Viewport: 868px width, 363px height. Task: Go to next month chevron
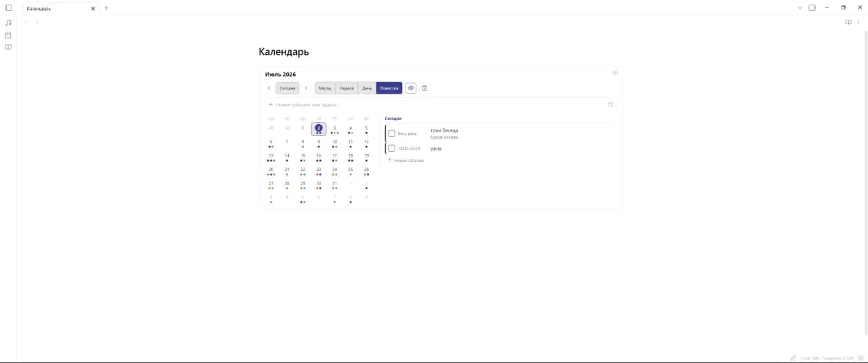[306, 88]
